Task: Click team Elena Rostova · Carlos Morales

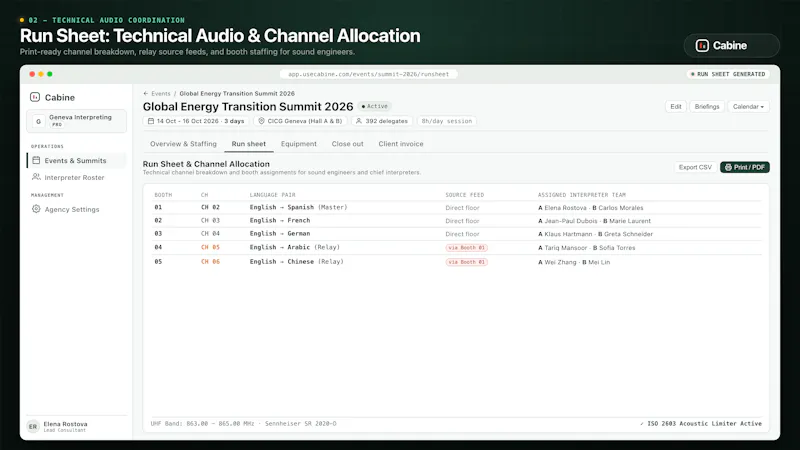Action: 591,208
